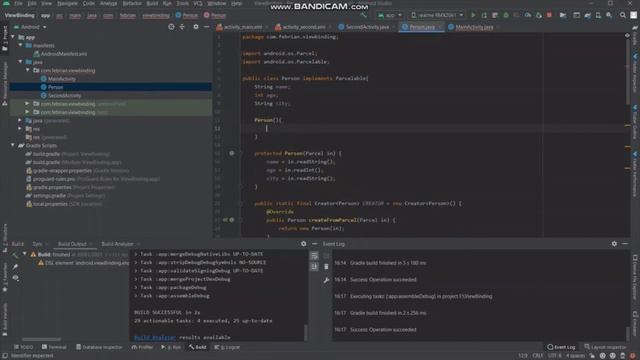Select MainActivity in Project tree

point(62,79)
